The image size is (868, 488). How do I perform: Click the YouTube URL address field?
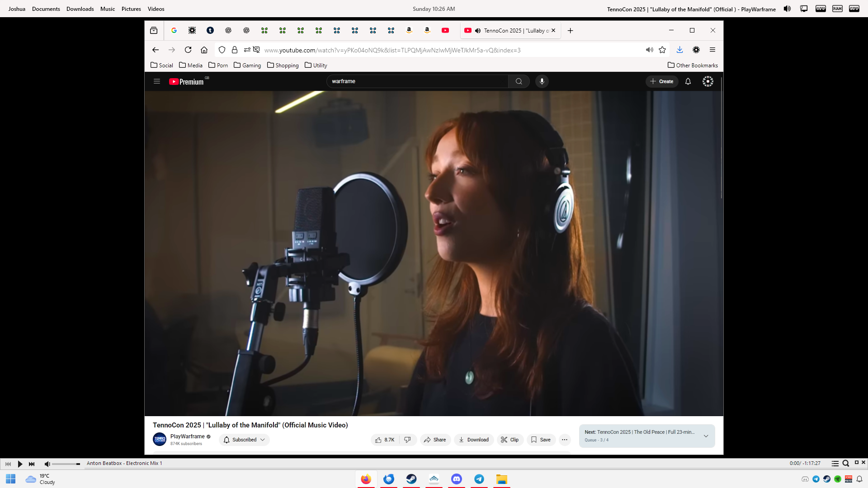click(392, 50)
